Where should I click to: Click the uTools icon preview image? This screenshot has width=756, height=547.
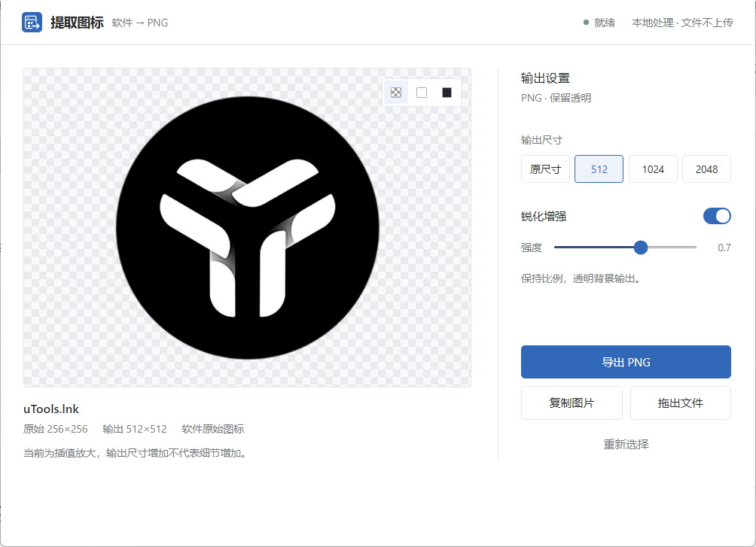247,227
